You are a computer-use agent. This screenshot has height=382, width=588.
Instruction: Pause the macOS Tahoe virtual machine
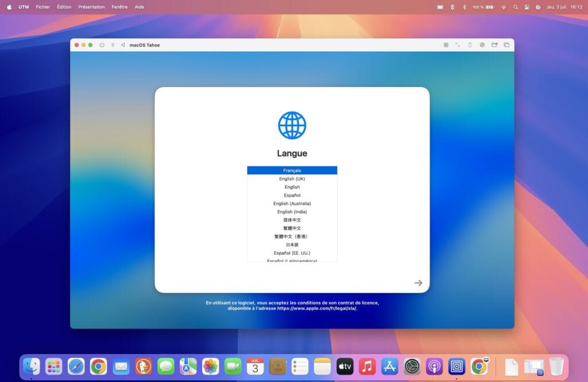coord(113,45)
